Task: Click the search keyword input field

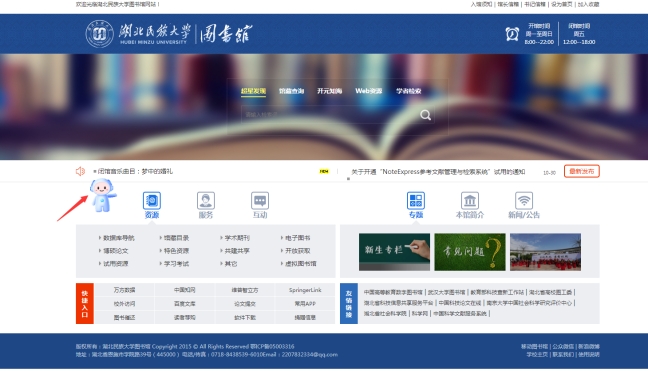Action: (x=329, y=115)
